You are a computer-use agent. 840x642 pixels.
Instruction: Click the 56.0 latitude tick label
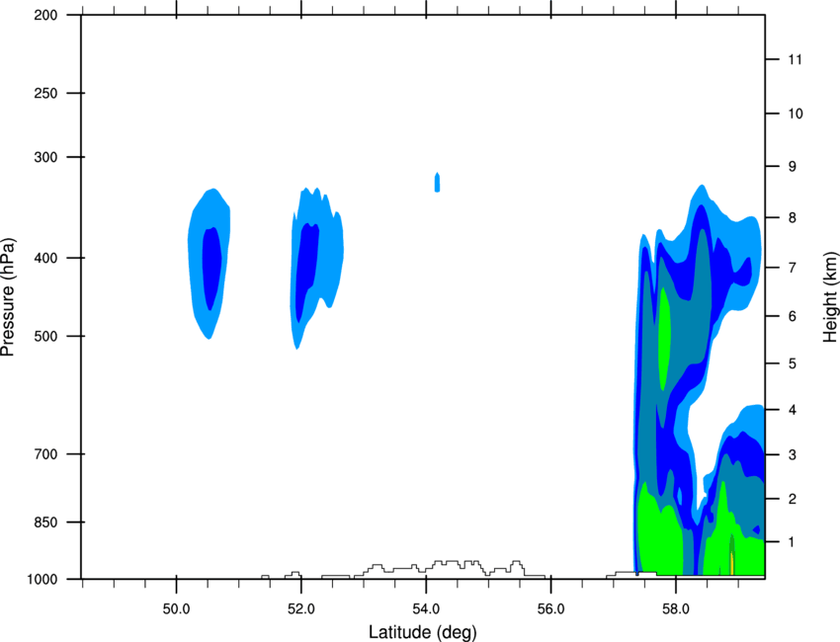551,609
